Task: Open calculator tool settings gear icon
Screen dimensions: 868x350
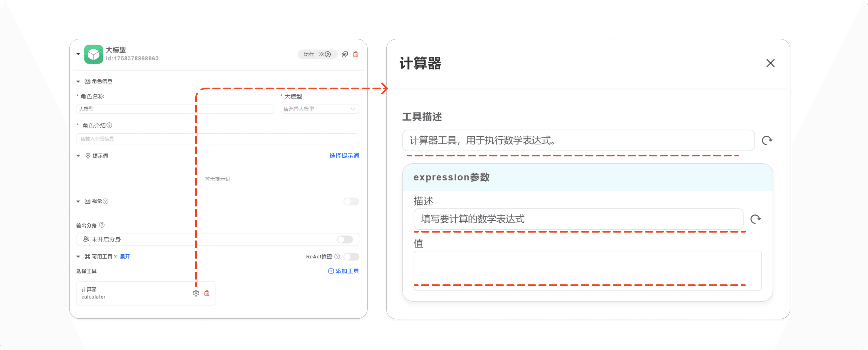Action: (196, 293)
